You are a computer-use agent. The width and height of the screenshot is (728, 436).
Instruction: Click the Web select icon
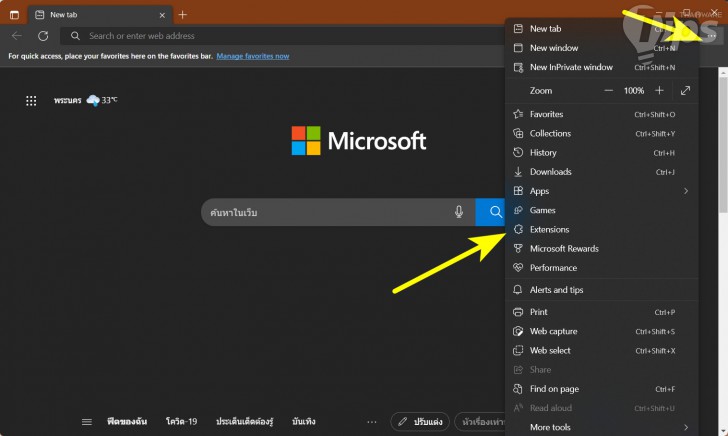pyautogui.click(x=518, y=351)
